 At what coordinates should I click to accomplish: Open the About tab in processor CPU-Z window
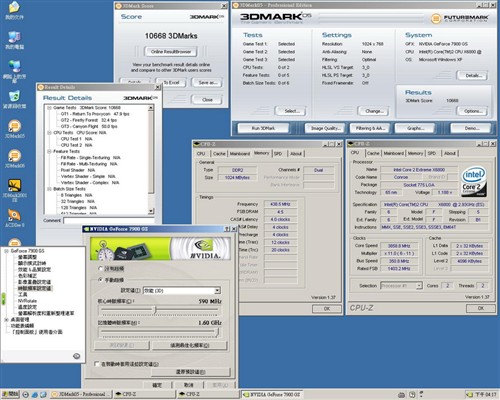click(x=450, y=153)
